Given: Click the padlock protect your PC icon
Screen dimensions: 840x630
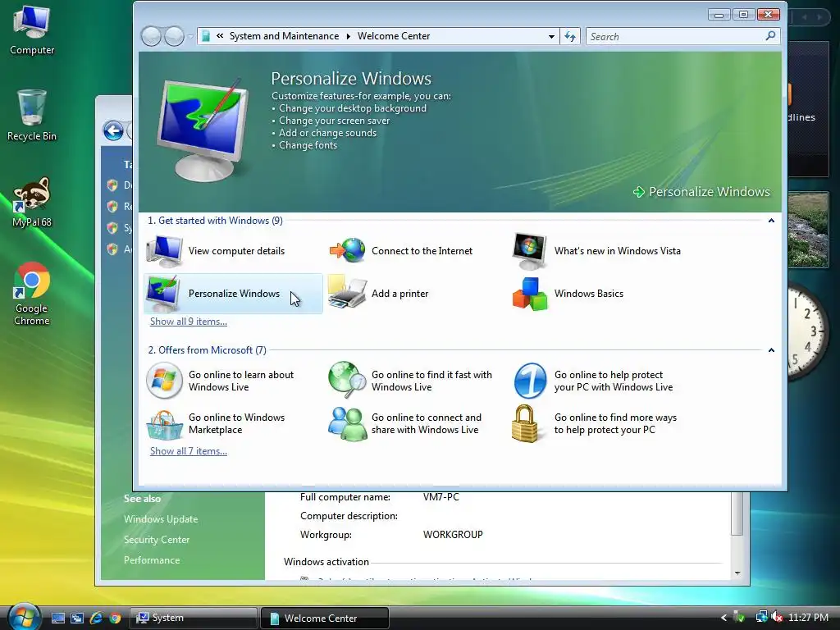Looking at the screenshot, I should (525, 423).
